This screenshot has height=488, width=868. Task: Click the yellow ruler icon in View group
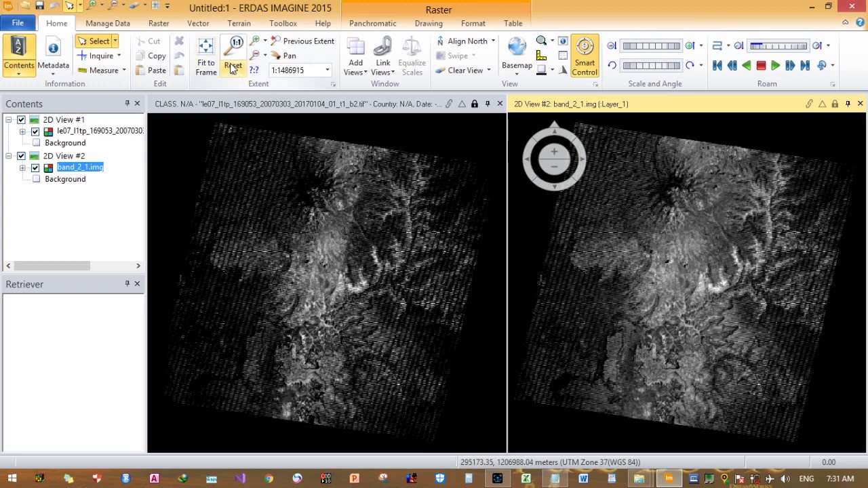541,56
